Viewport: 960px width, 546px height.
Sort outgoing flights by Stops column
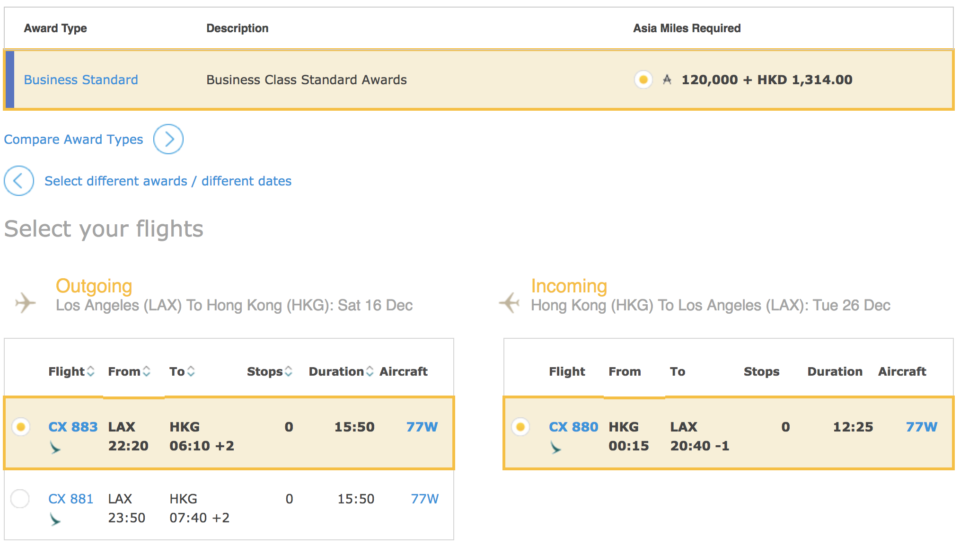pyautogui.click(x=269, y=371)
